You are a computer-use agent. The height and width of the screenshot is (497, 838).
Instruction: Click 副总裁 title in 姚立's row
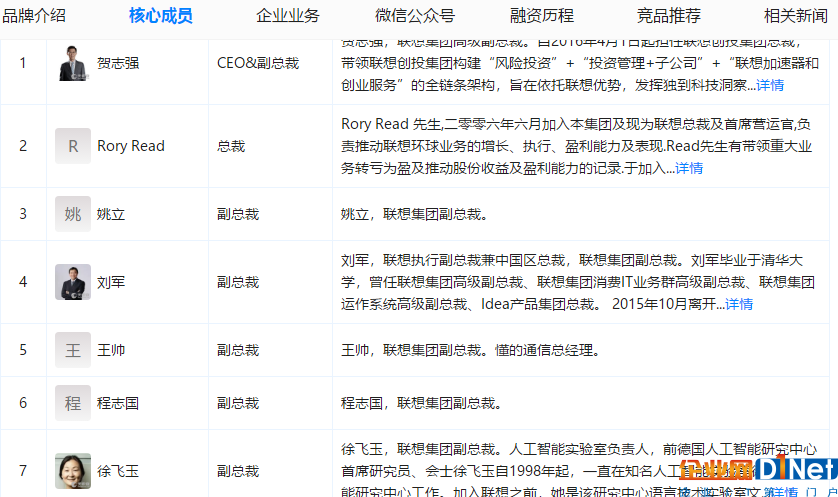(x=238, y=214)
